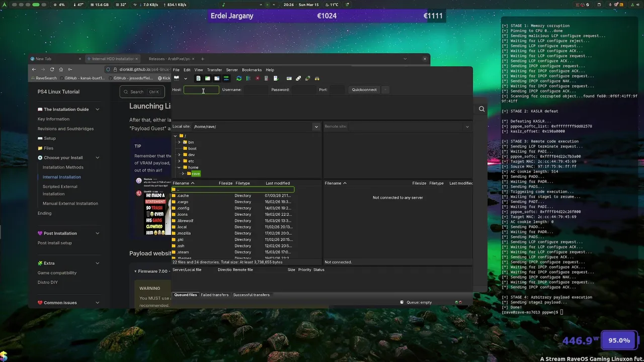Switch to the Failed transfers tab
The image size is (644, 362).
click(215, 295)
